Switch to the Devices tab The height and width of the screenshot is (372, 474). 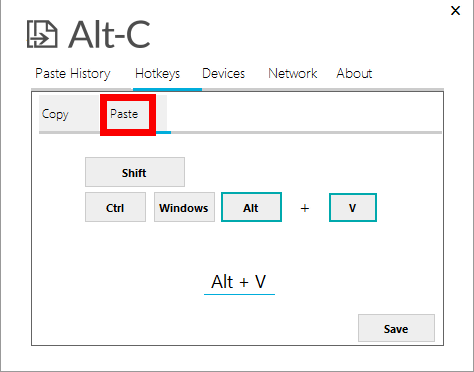(x=223, y=73)
